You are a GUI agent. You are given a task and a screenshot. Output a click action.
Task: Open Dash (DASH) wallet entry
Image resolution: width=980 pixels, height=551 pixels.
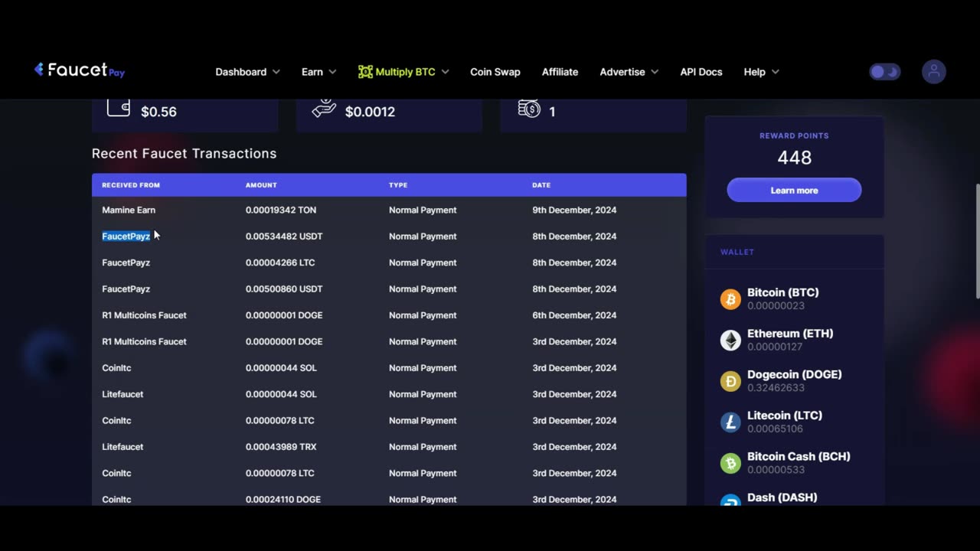[794, 499]
